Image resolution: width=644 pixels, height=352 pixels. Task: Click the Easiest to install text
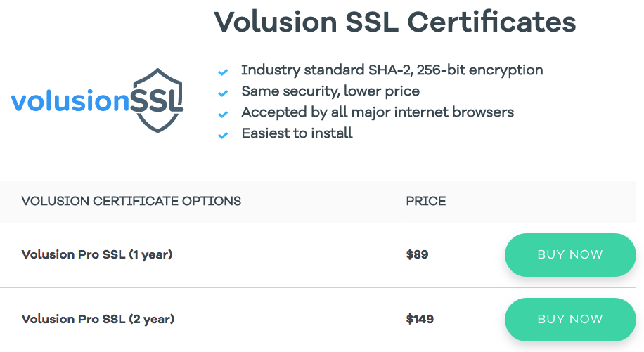coord(297,133)
